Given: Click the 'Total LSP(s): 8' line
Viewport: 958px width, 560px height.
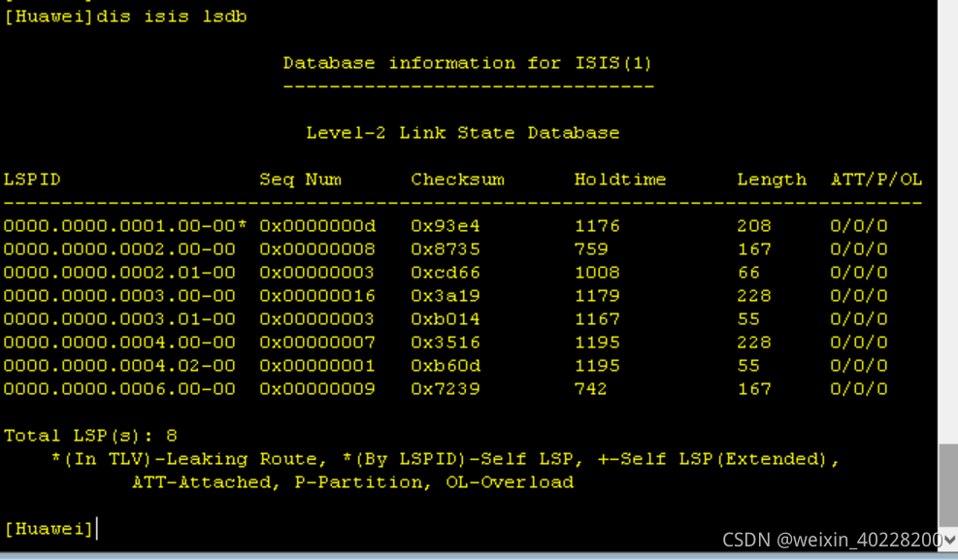Looking at the screenshot, I should coord(90,436).
